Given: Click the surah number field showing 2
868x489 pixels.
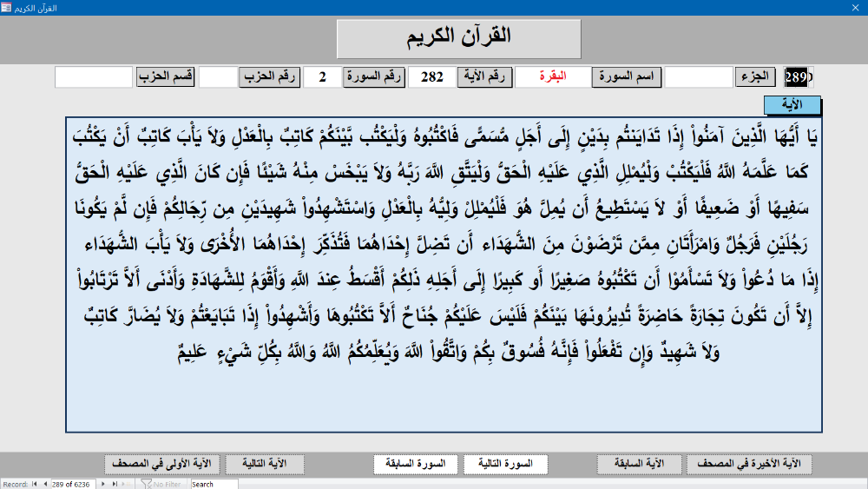Looking at the screenshot, I should 322,77.
